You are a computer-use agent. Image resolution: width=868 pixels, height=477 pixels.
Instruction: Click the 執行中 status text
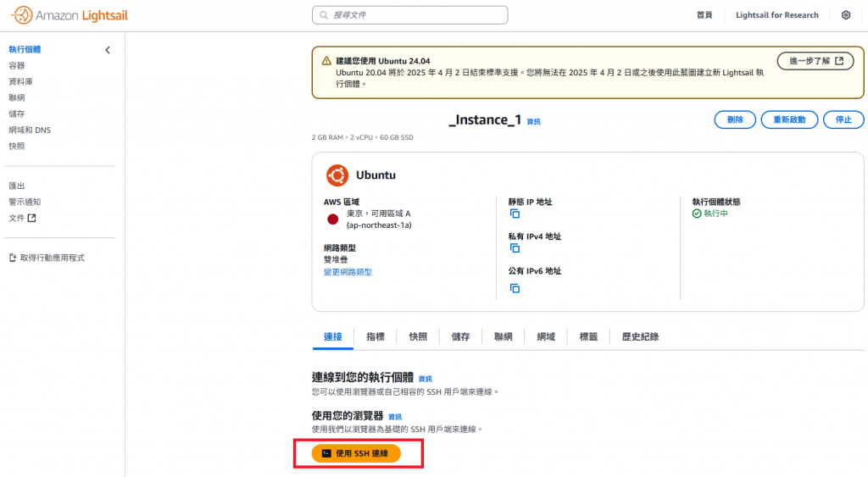click(x=715, y=214)
